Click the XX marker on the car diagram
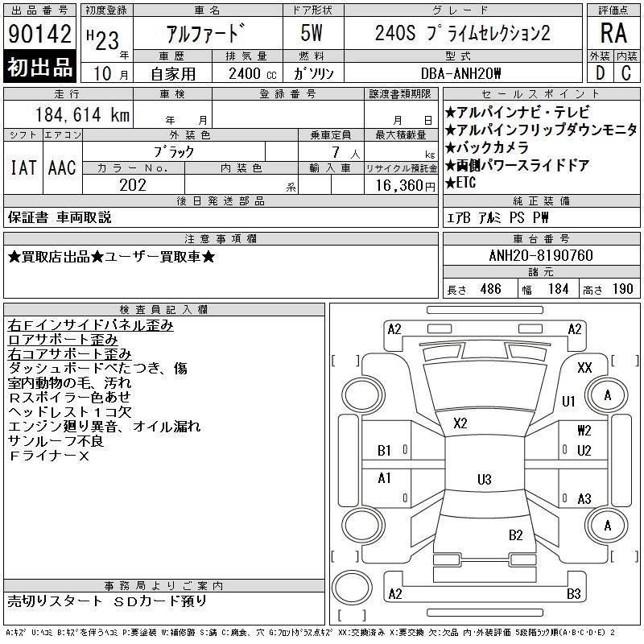 [x=584, y=367]
